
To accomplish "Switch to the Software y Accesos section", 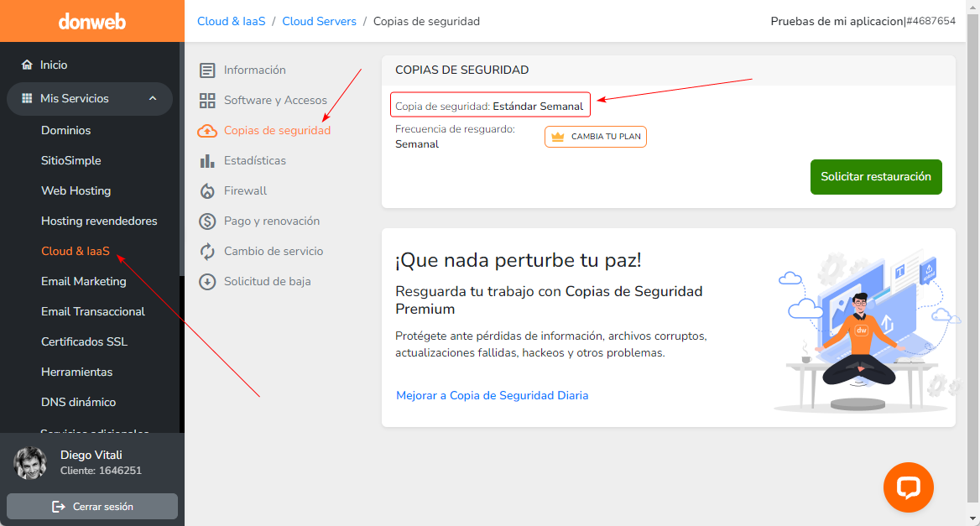I will point(275,100).
